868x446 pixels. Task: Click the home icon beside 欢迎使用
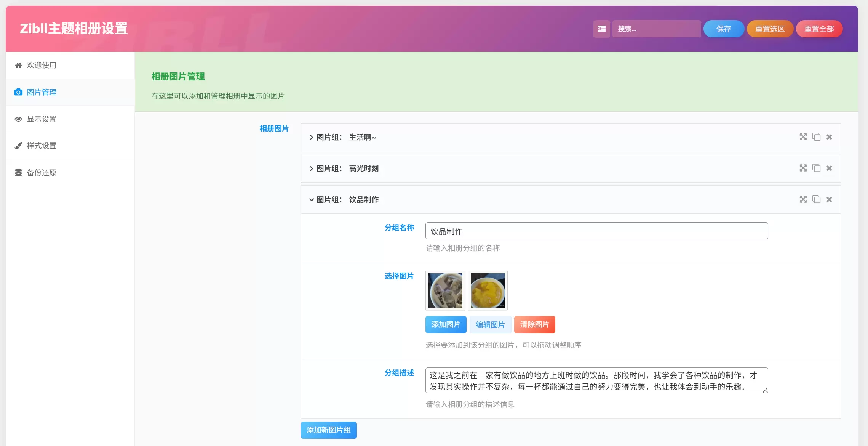pyautogui.click(x=18, y=65)
